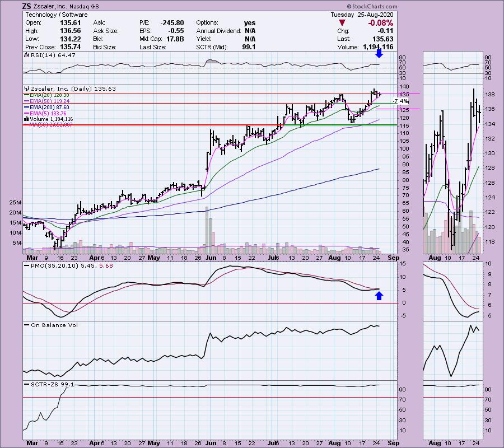This screenshot has height=448, width=504.
Task: Click the Last Size label
Action: pos(153,47)
